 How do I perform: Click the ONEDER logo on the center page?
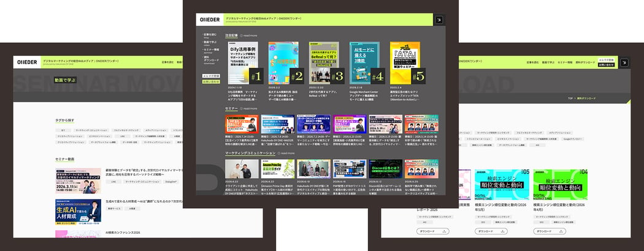[210, 20]
